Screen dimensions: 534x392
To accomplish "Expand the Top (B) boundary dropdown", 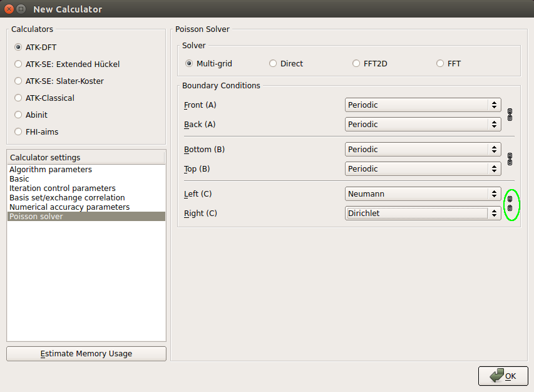I will click(423, 169).
